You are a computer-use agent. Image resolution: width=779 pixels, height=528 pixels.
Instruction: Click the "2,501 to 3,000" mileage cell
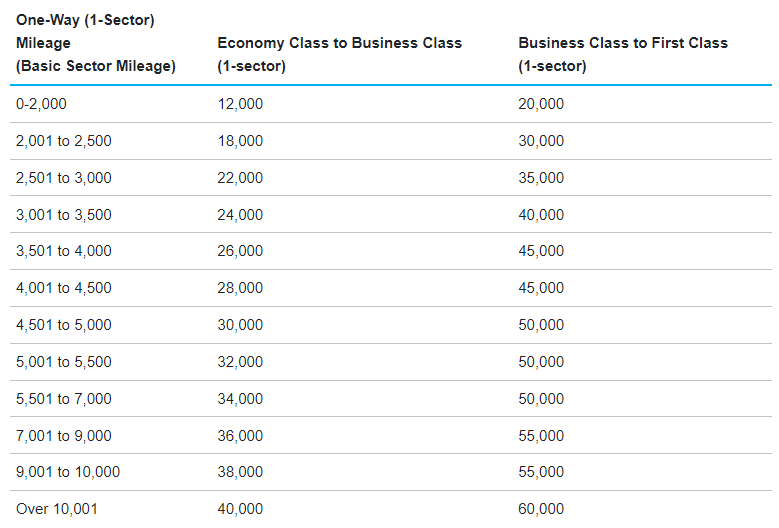(x=64, y=178)
